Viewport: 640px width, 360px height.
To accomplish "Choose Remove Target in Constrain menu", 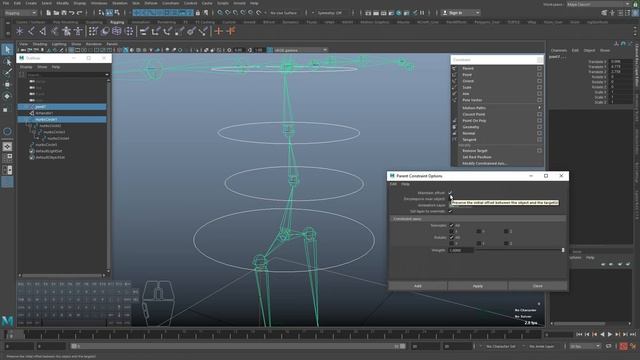I will pos(475,151).
